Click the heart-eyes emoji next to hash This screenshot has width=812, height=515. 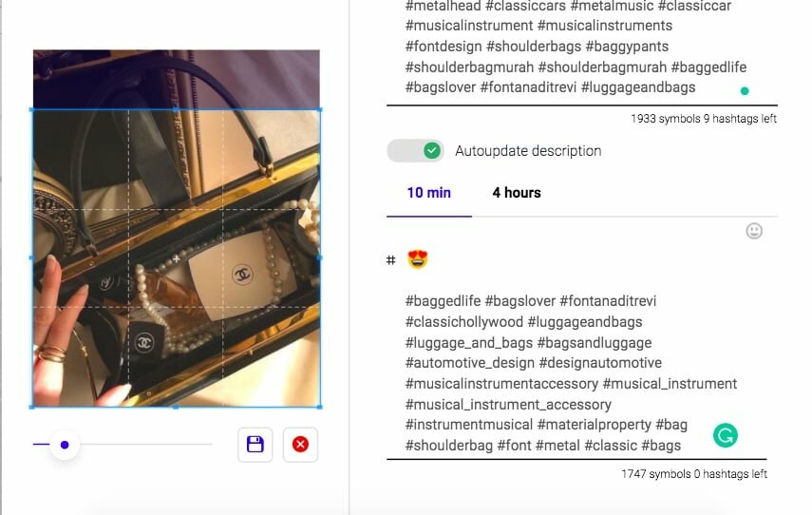click(418, 259)
